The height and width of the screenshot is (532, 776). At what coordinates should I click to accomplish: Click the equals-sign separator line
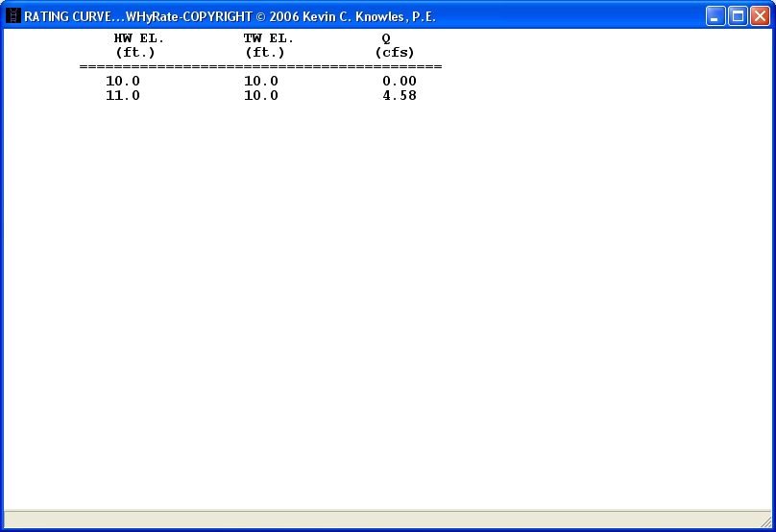(x=260, y=67)
